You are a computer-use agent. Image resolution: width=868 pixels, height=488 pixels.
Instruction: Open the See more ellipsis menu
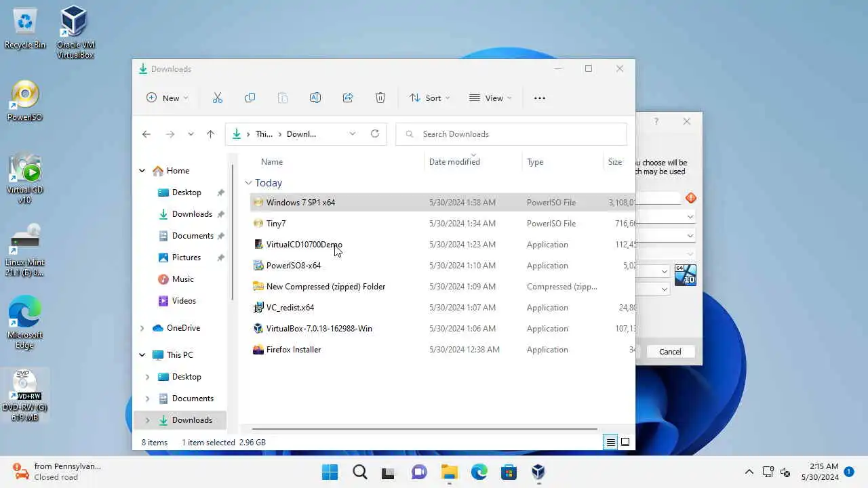click(x=540, y=98)
